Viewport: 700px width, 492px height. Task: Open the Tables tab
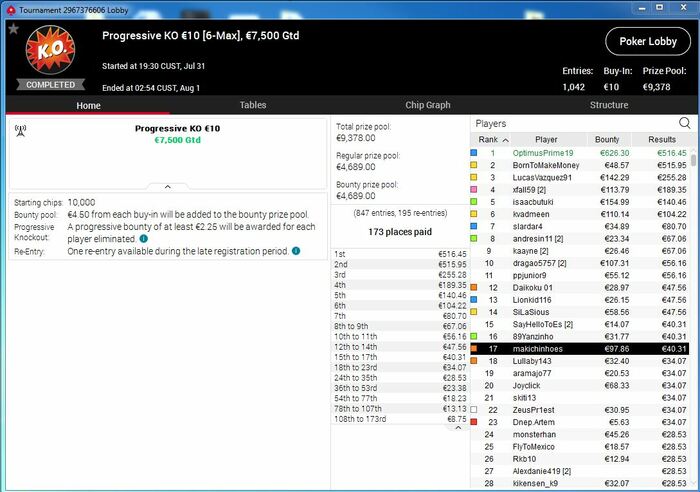pyautogui.click(x=253, y=105)
